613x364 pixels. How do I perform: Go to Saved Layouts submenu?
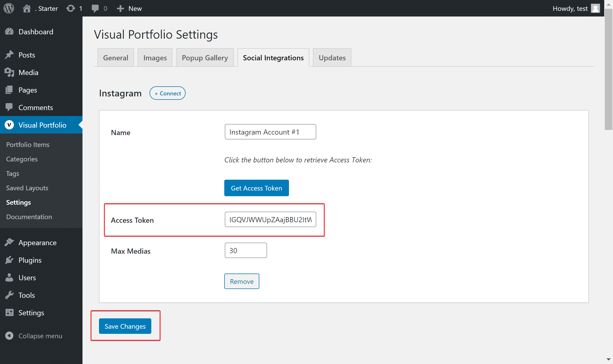pos(27,188)
